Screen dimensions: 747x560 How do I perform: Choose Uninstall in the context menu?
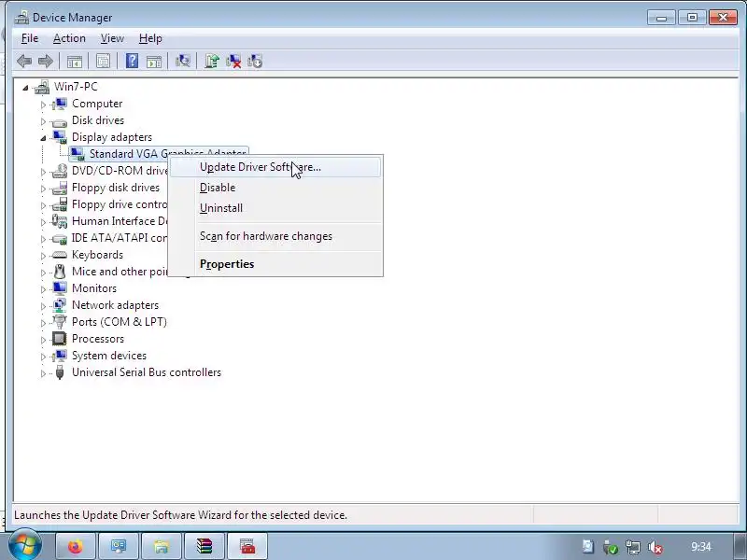(275, 208)
